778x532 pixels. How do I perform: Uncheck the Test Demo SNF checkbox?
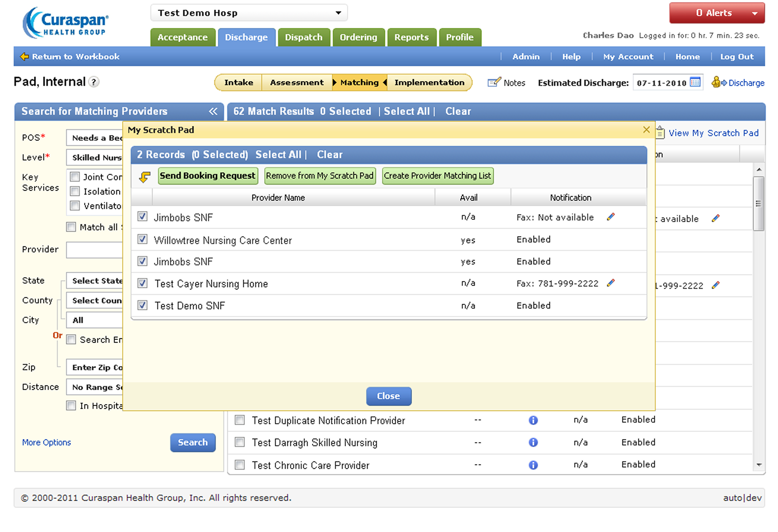pyautogui.click(x=143, y=305)
